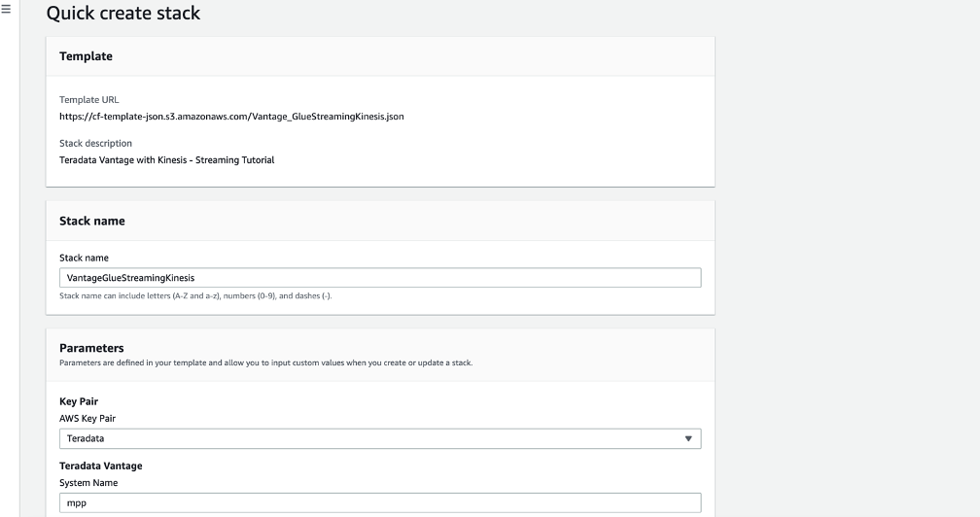980x517 pixels.
Task: Click the Stack name label above the input
Action: (84, 258)
